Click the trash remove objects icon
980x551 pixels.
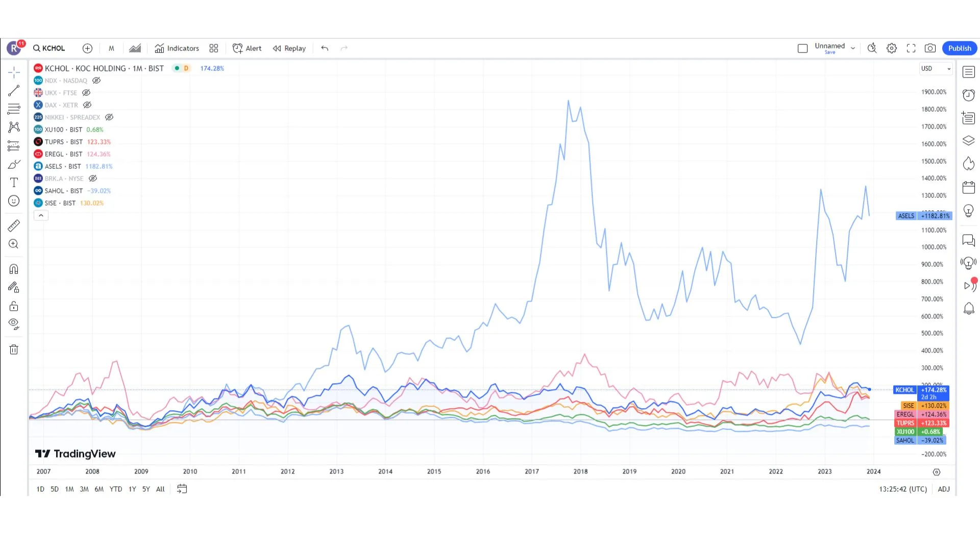[14, 349]
